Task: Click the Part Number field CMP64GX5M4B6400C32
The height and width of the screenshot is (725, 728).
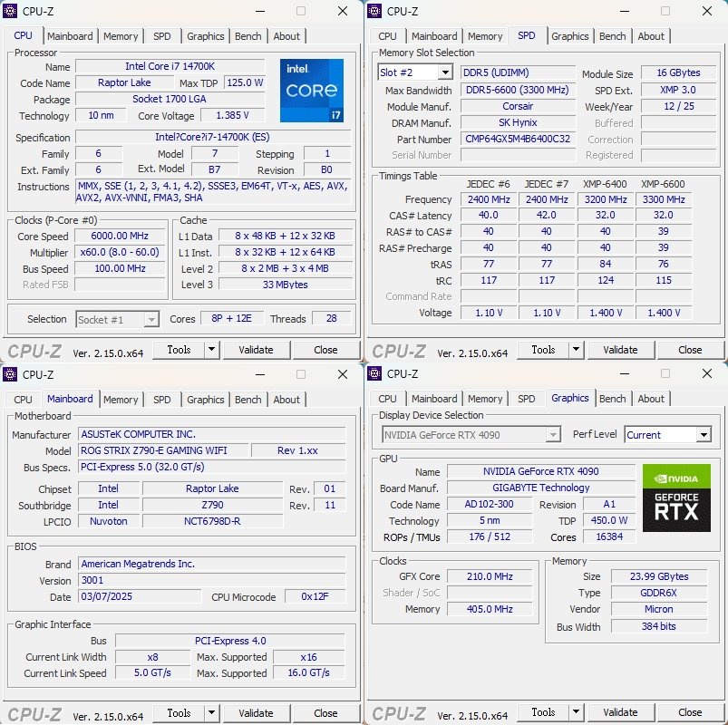Action: point(518,140)
